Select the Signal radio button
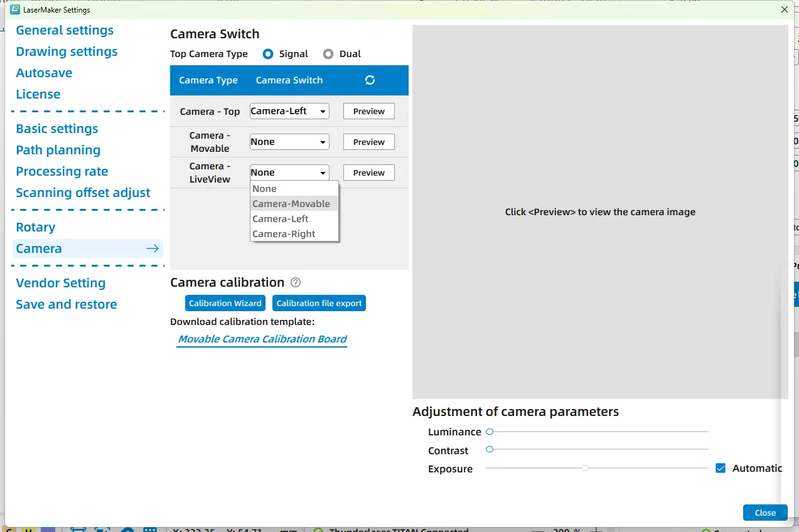Screen dimensions: 799x532 coord(268,54)
